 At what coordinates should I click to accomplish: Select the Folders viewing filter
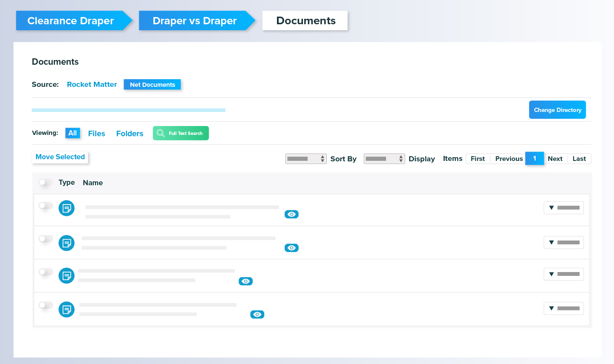[x=130, y=133]
